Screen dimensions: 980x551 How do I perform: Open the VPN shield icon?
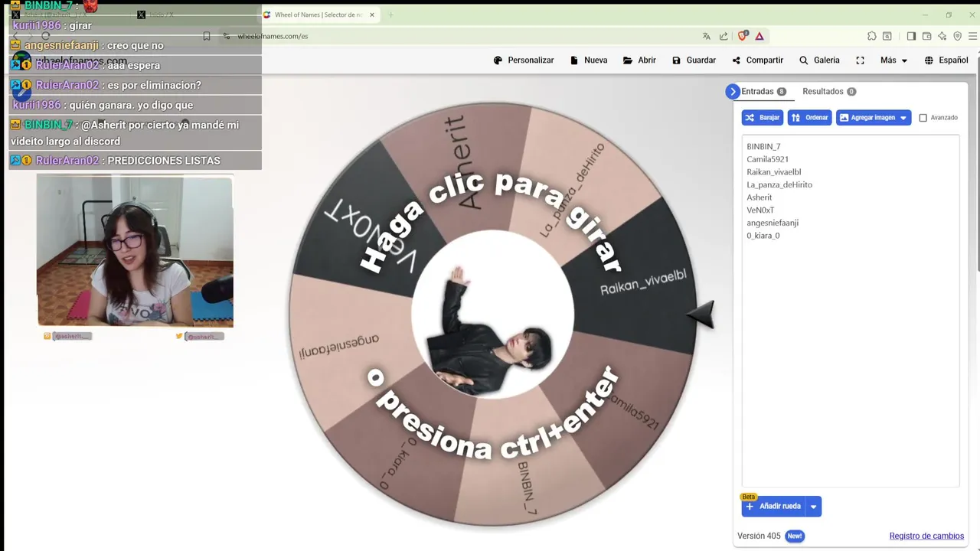tap(957, 36)
